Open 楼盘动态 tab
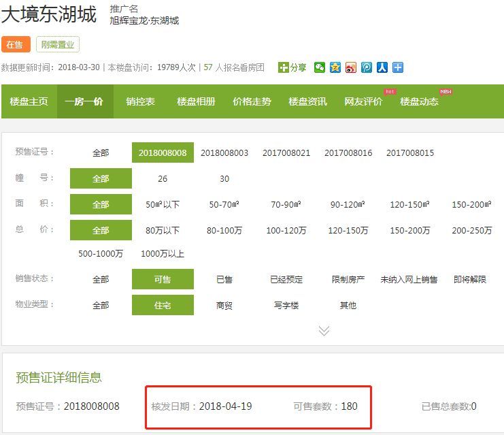 click(x=419, y=101)
